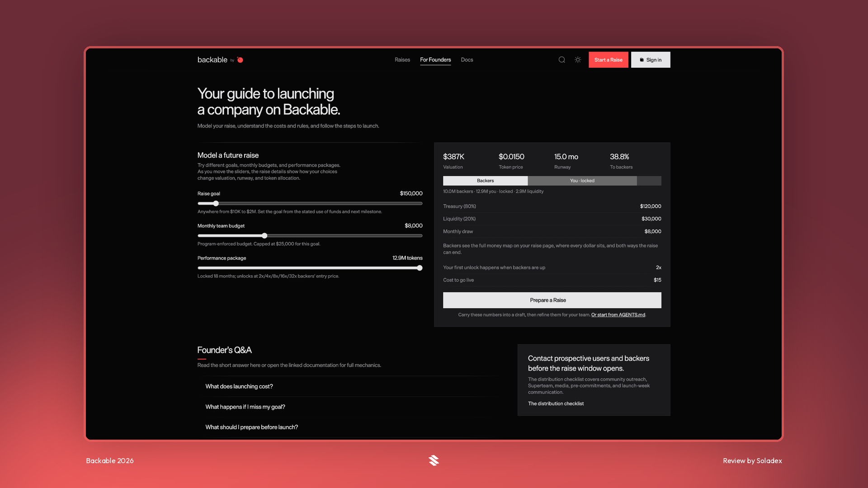Open the search icon in header
The height and width of the screenshot is (488, 868).
561,60
